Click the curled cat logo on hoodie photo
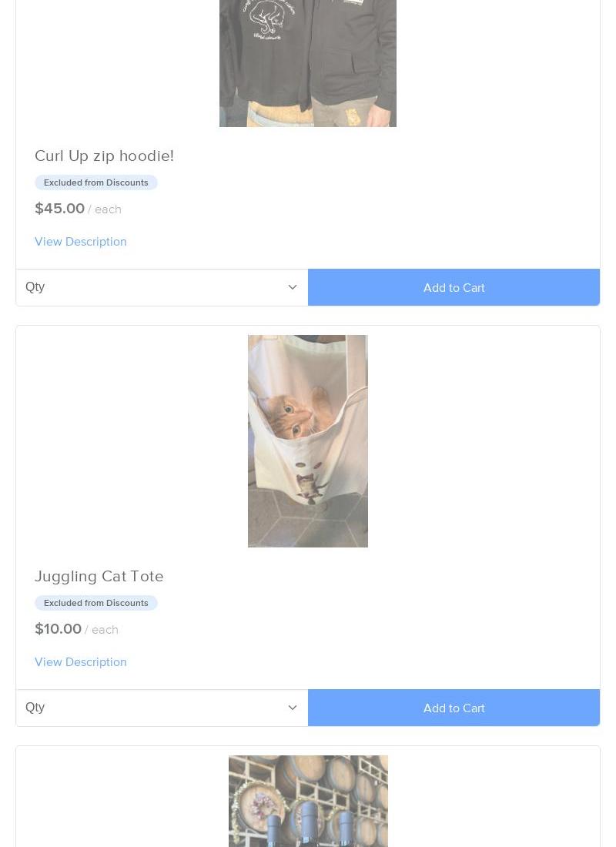Screen dimensions: 616x847 click(267, 19)
